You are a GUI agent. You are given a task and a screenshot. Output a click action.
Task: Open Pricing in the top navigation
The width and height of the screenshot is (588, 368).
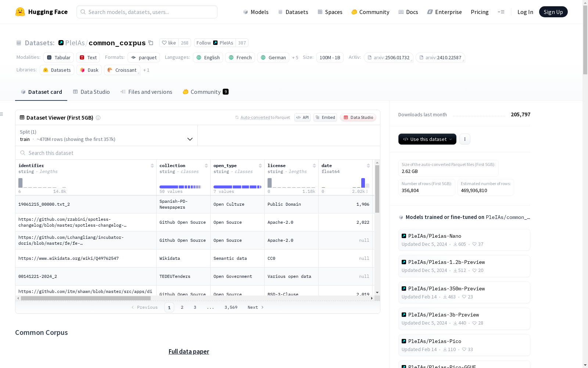[x=480, y=12]
